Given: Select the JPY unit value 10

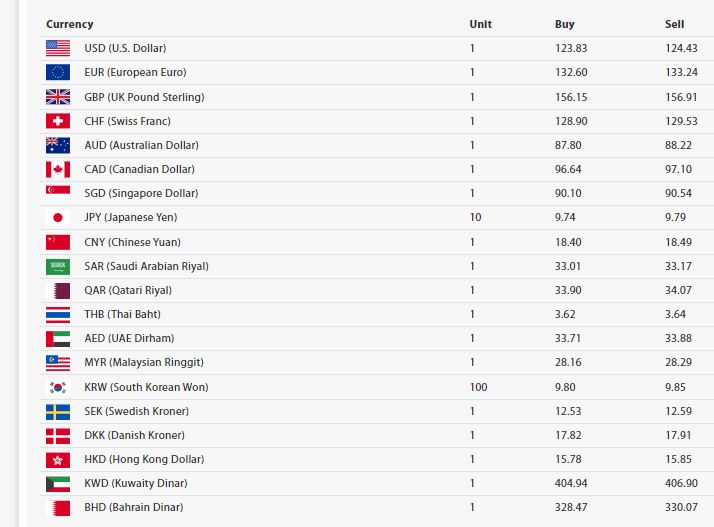Looking at the screenshot, I should [x=475, y=217].
